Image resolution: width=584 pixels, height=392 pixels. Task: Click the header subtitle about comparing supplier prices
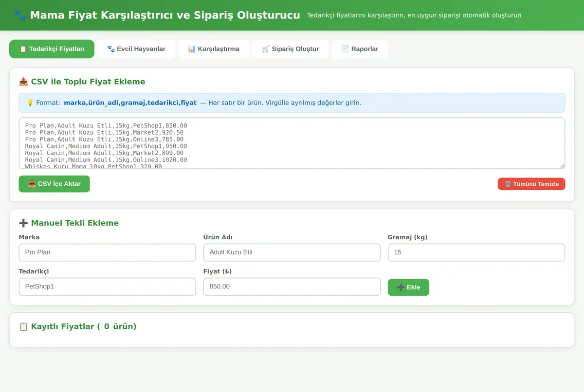pyautogui.click(x=414, y=15)
